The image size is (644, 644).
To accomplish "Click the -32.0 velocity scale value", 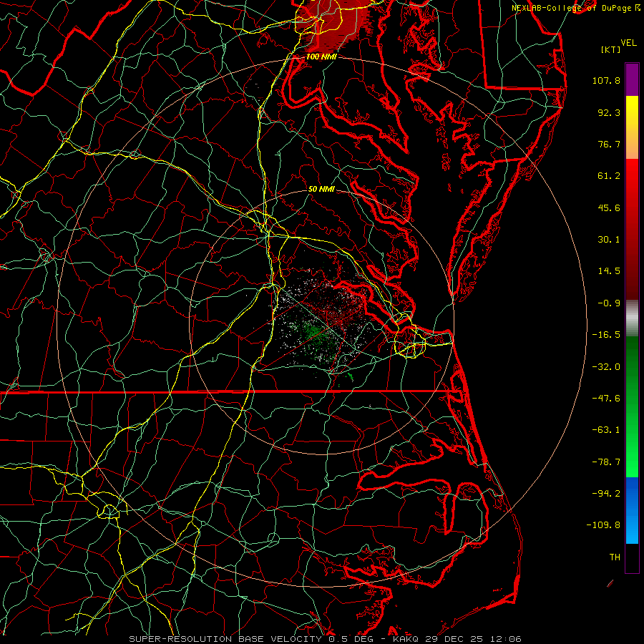I will 606,367.
